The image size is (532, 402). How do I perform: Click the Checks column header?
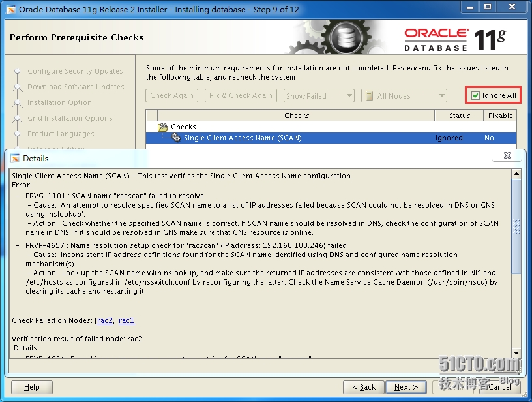pos(296,116)
